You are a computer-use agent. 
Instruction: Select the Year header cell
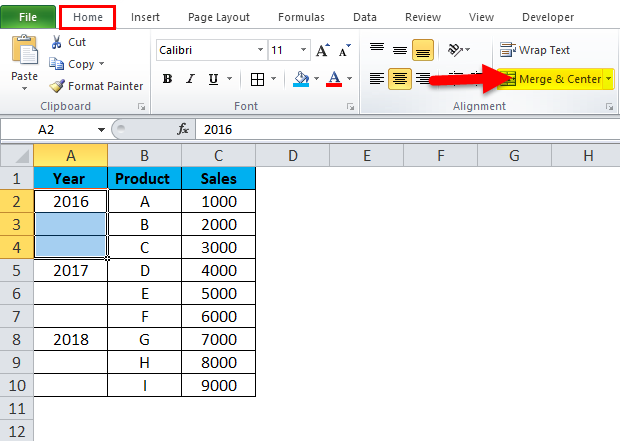(x=71, y=178)
